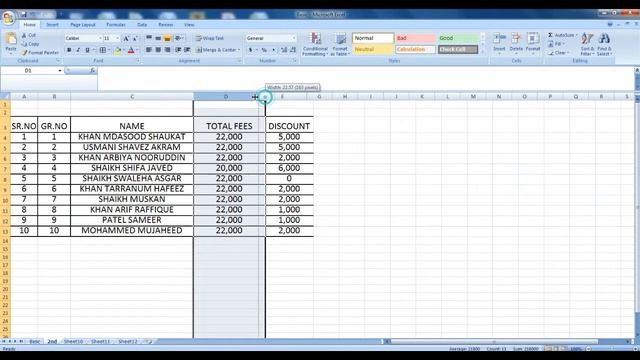The image size is (640, 360).
Task: Switch to the Review tab
Action: (x=165, y=25)
